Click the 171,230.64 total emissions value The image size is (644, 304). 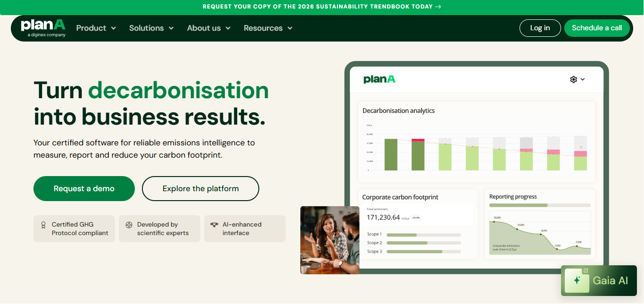[x=383, y=218]
